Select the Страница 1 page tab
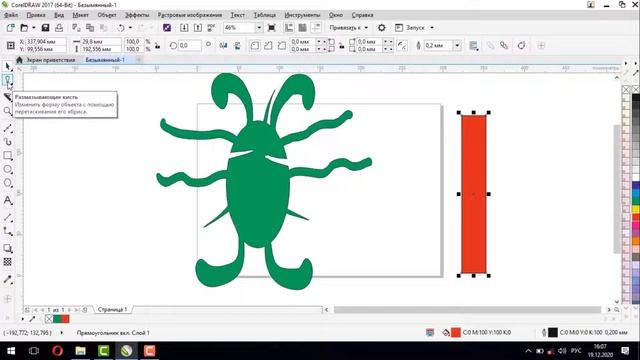640x360 pixels. (112, 309)
